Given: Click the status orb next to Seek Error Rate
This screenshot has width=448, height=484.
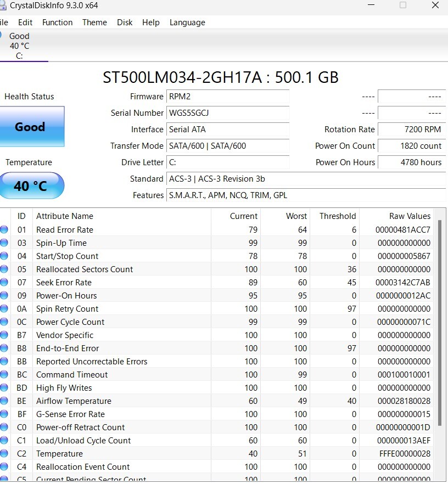Looking at the screenshot, I should pyautogui.click(x=4, y=283).
